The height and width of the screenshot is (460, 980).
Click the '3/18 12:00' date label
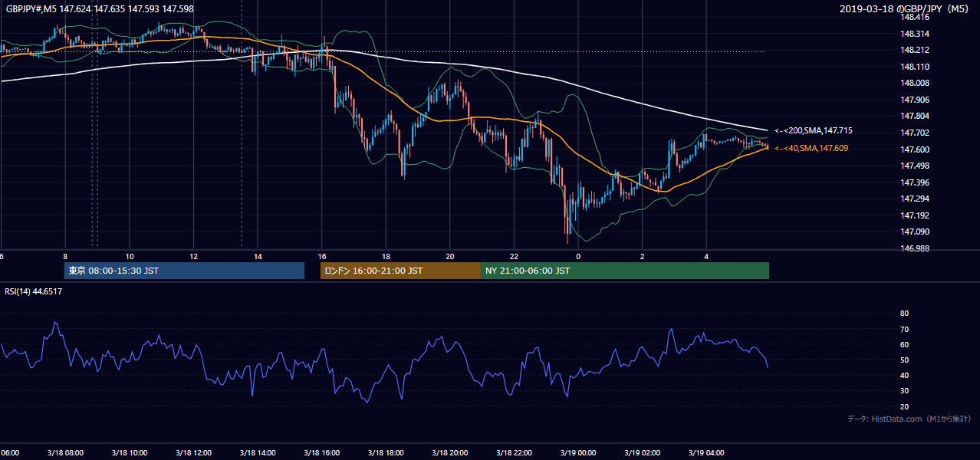pyautogui.click(x=193, y=452)
